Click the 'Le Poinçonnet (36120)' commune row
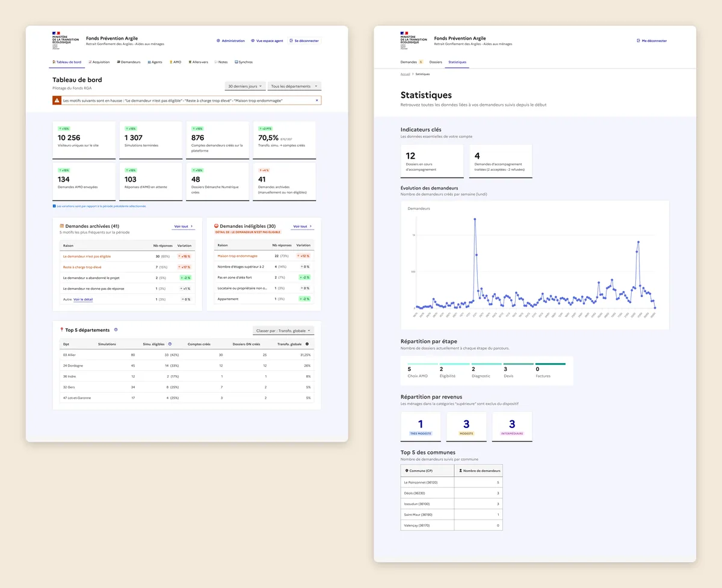The image size is (722, 588). click(451, 482)
